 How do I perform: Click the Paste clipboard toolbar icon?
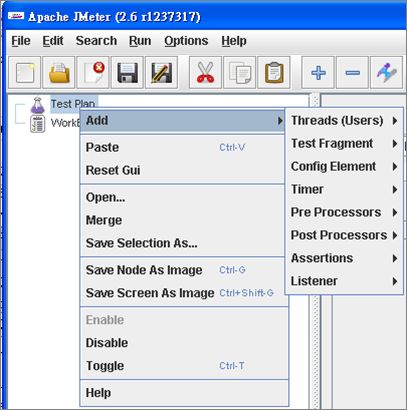click(274, 72)
